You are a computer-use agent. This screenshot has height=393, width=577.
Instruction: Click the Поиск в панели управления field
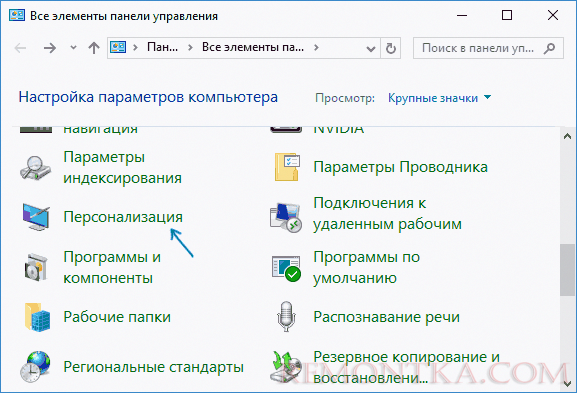(x=488, y=48)
